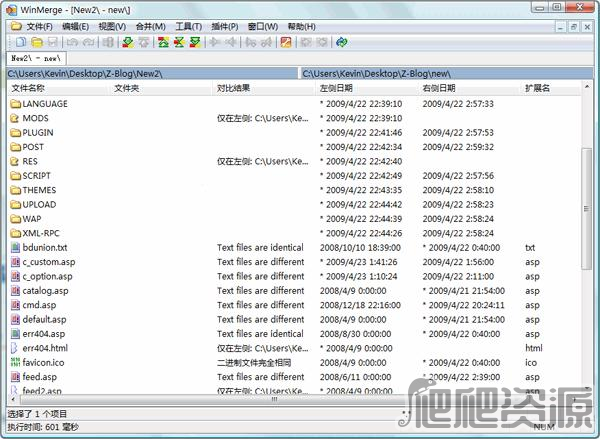The width and height of the screenshot is (600, 439).
Task: Click the Undo toolbar icon
Action: coord(72,42)
